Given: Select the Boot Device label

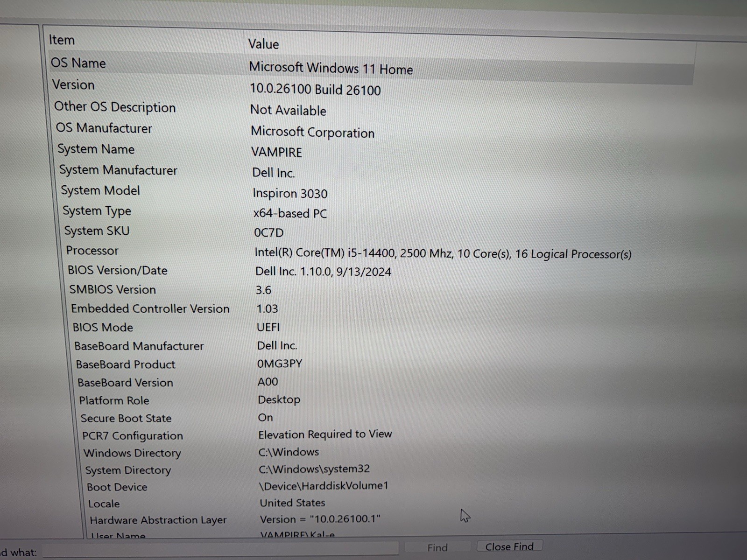Looking at the screenshot, I should (x=117, y=487).
